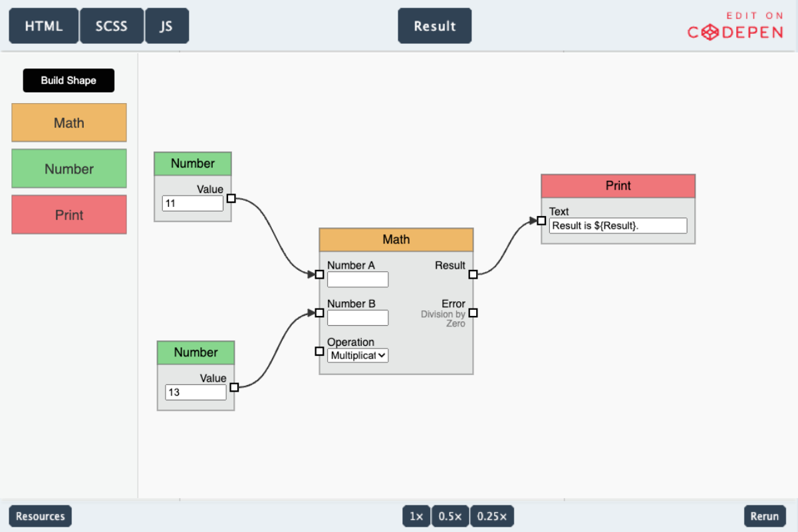Click the Number B input port on Math node
The width and height of the screenshot is (798, 532).
click(x=319, y=311)
